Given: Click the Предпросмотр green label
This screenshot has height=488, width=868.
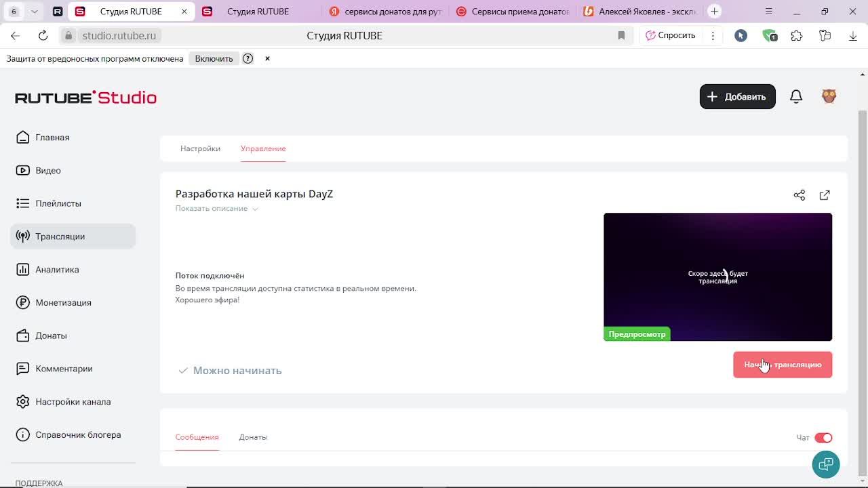Looking at the screenshot, I should click(637, 334).
